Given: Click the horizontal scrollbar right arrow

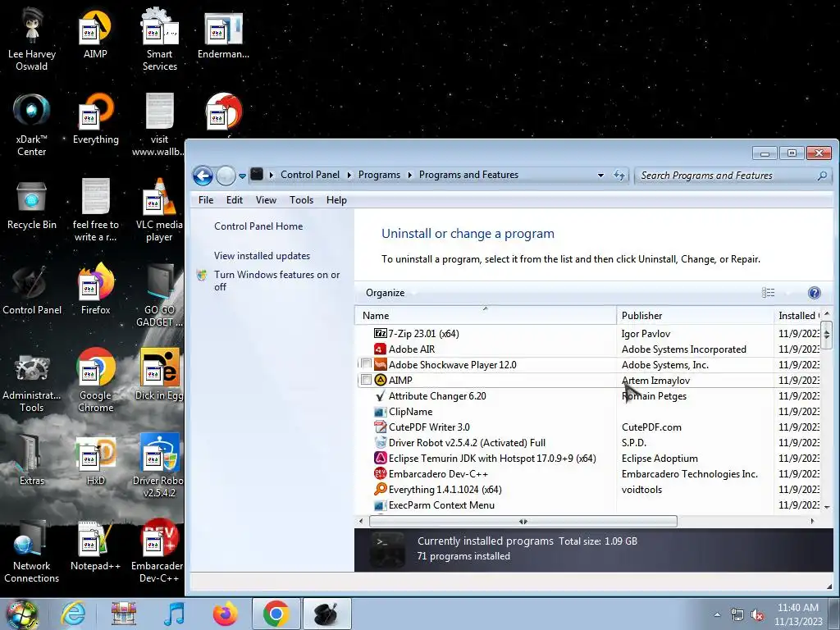Looking at the screenshot, I should coord(812,521).
